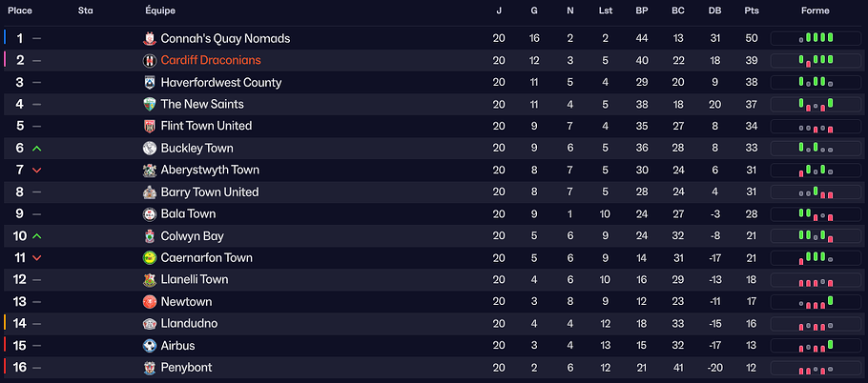Open Llanelli Town team page
This screenshot has height=383, width=868.
pyautogui.click(x=194, y=280)
